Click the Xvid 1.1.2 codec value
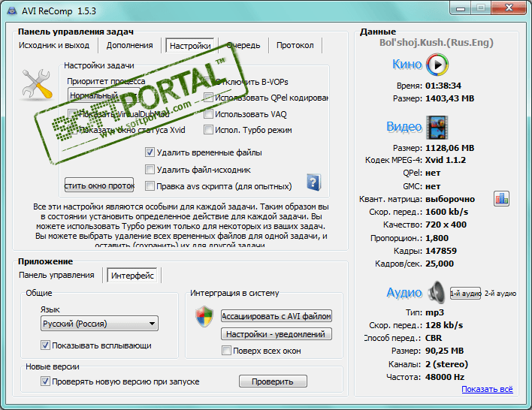Screen dimensions: 532x410 [x=446, y=160]
